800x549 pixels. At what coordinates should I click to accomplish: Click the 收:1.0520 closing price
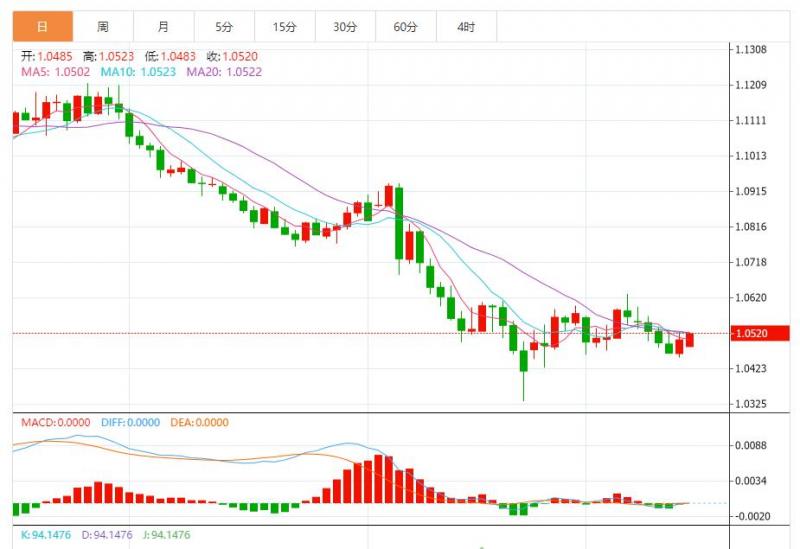point(232,57)
